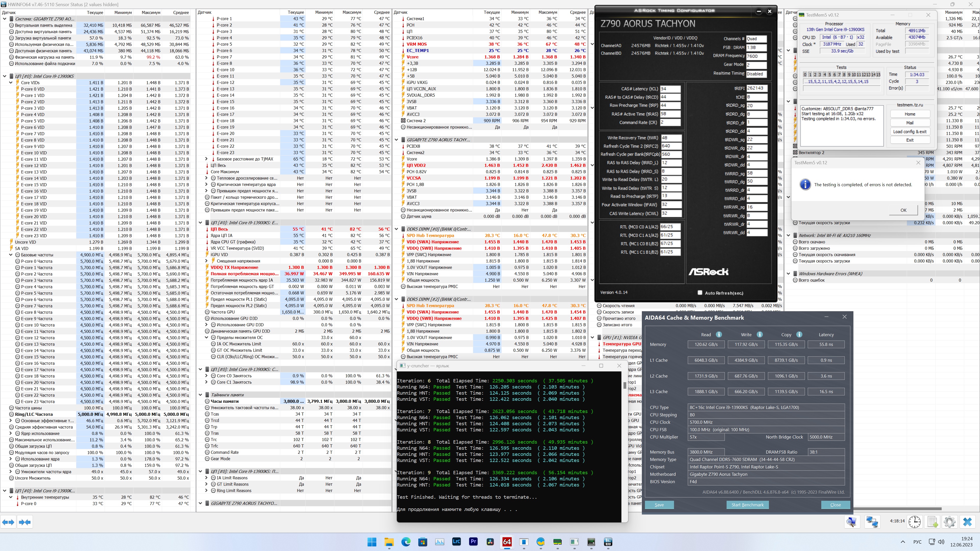Collapse the memory timings sensor group
Screen dimensions: 980x551
[x=201, y=395]
